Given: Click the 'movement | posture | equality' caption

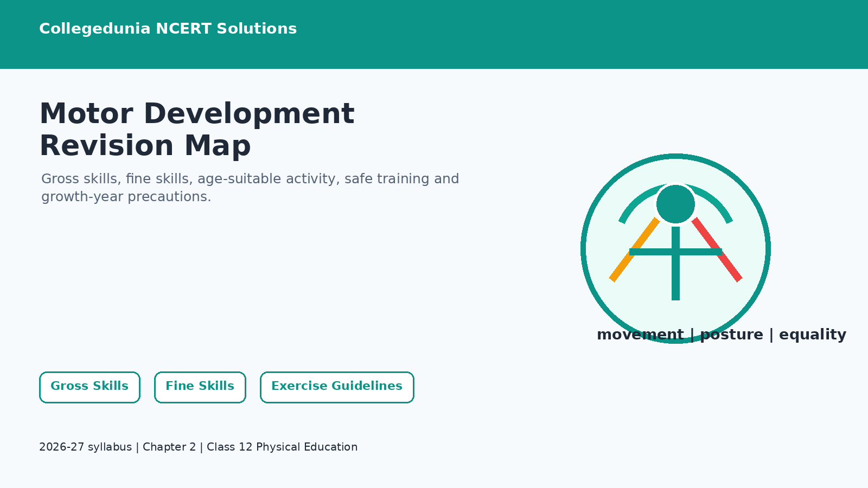Looking at the screenshot, I should (722, 335).
